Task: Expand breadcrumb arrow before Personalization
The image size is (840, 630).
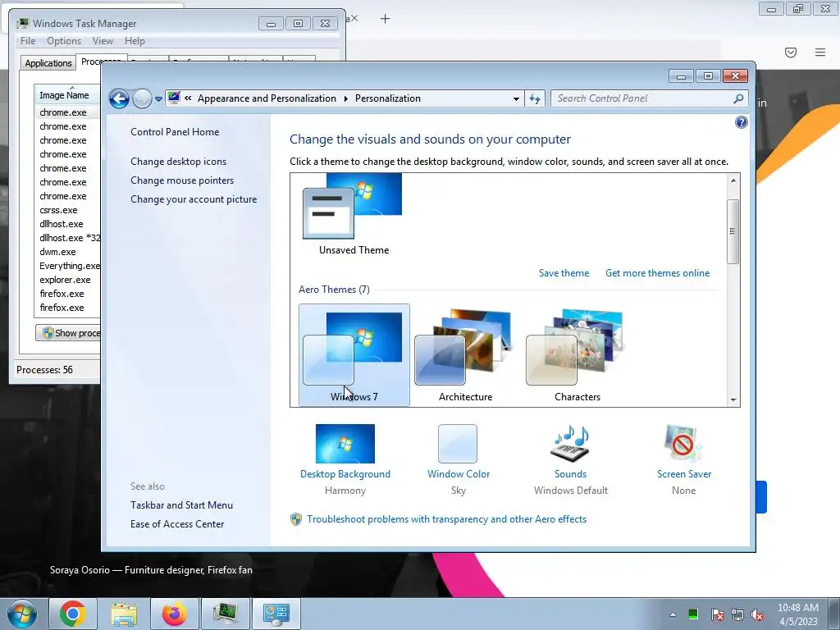Action: coord(345,98)
